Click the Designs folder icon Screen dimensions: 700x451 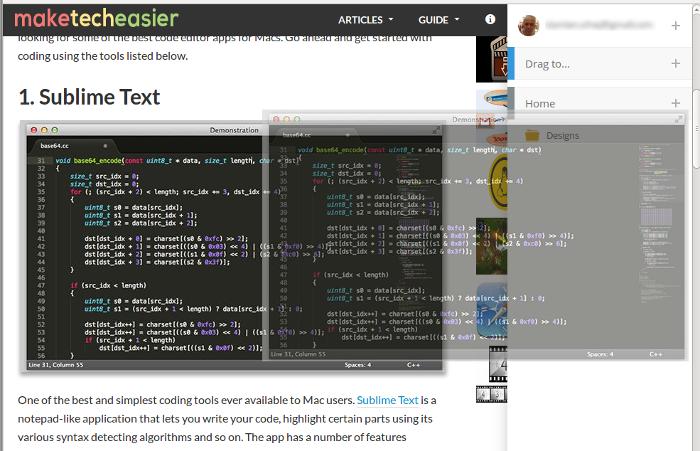(x=532, y=135)
